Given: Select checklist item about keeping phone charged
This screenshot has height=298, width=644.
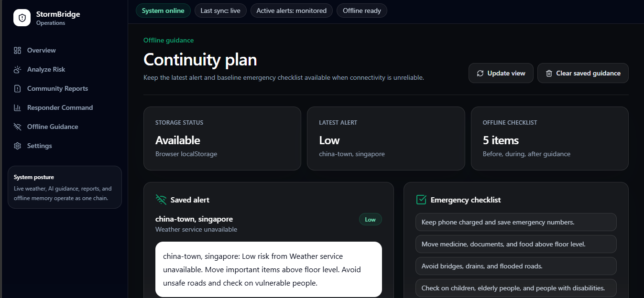Looking at the screenshot, I should pos(516,222).
